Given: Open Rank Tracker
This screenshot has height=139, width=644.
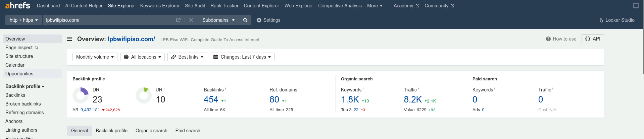Looking at the screenshot, I should (x=225, y=6).
